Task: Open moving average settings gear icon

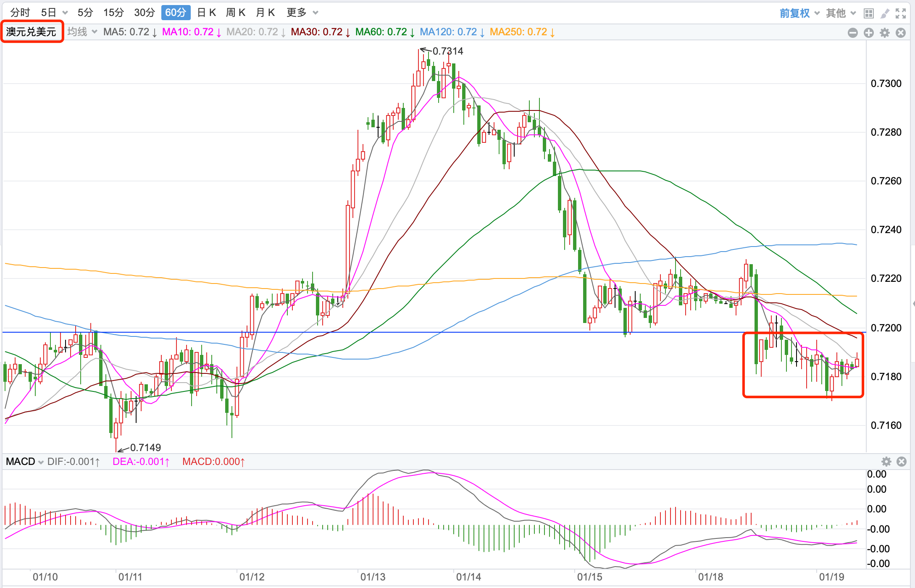Action: (x=885, y=33)
